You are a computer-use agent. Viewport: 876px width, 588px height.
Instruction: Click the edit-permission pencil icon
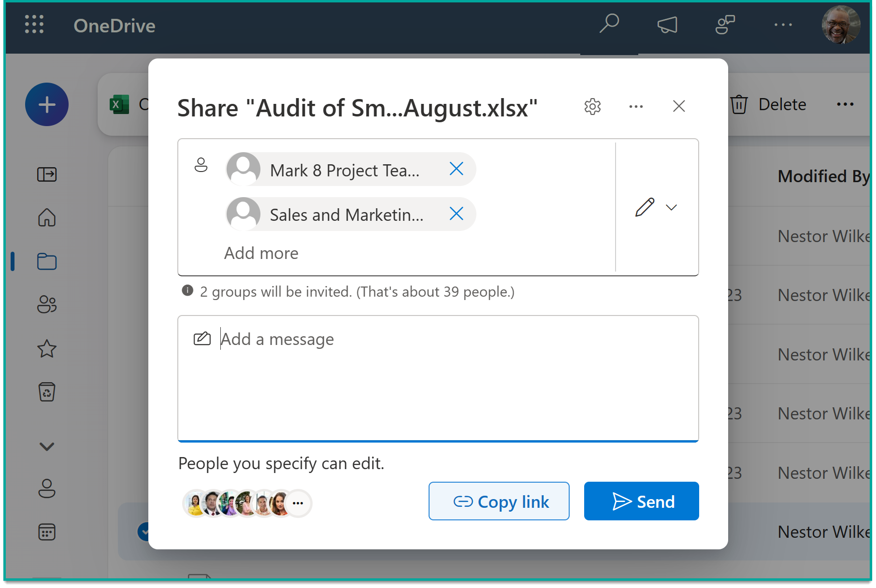click(645, 207)
